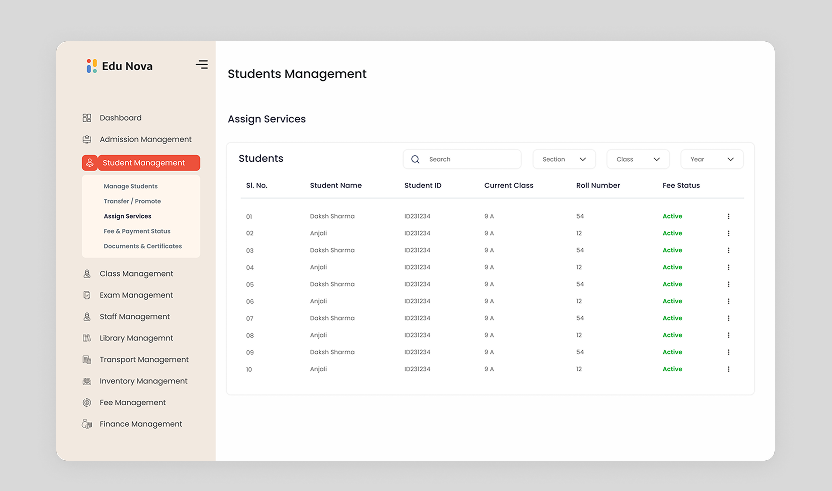The width and height of the screenshot is (832, 491).
Task: Navigate to Library Managemnt
Action: [136, 338]
